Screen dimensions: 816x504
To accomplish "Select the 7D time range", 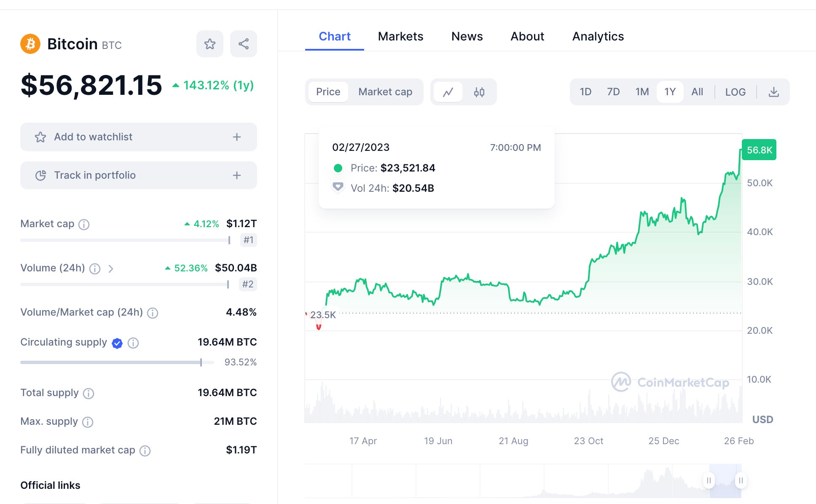I will (x=613, y=92).
